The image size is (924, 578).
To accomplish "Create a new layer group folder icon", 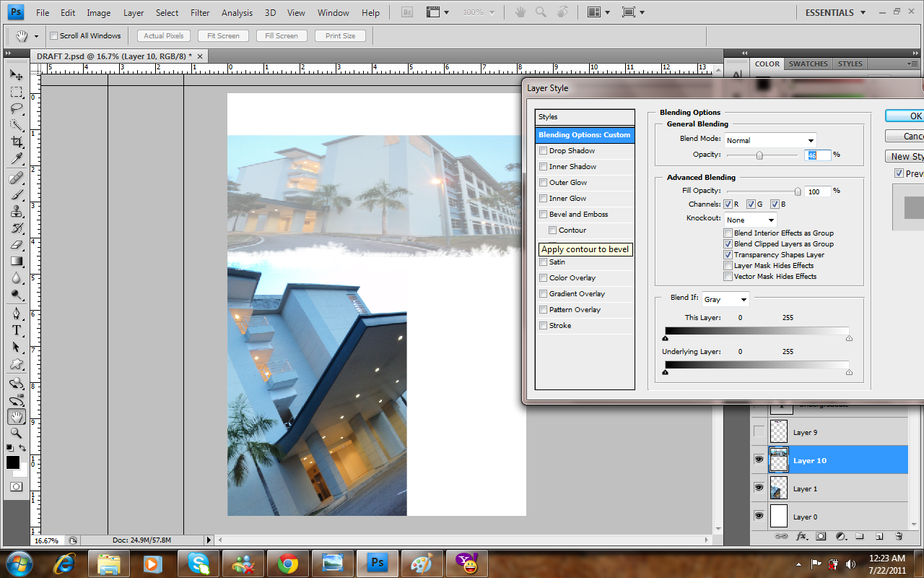I will pyautogui.click(x=860, y=537).
